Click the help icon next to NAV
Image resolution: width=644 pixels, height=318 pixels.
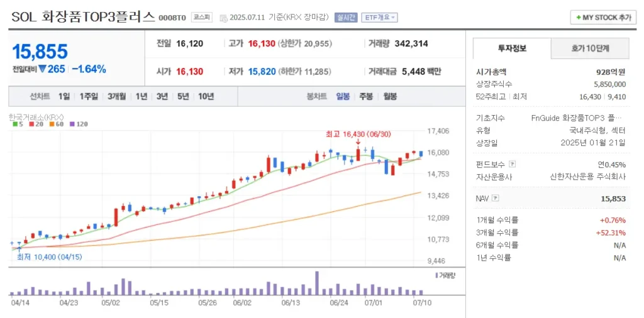pyautogui.click(x=496, y=198)
